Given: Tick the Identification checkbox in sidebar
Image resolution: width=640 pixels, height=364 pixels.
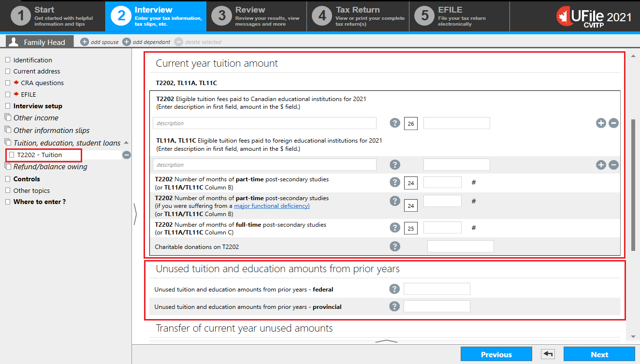Looking at the screenshot, I should click(x=8, y=60).
